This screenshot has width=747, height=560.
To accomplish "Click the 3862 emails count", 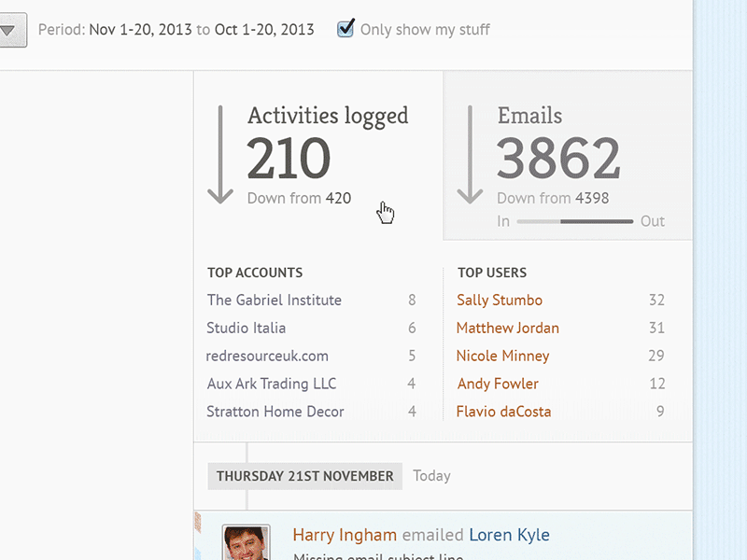I will coord(558,158).
